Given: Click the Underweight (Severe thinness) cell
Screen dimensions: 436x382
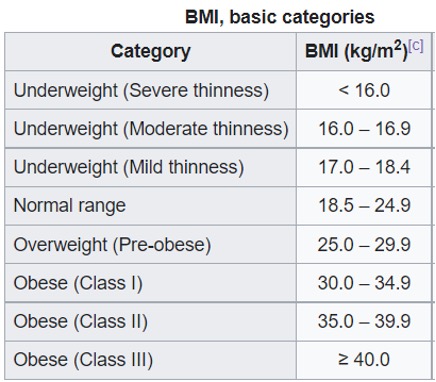Looking at the screenshot, I should click(150, 90).
